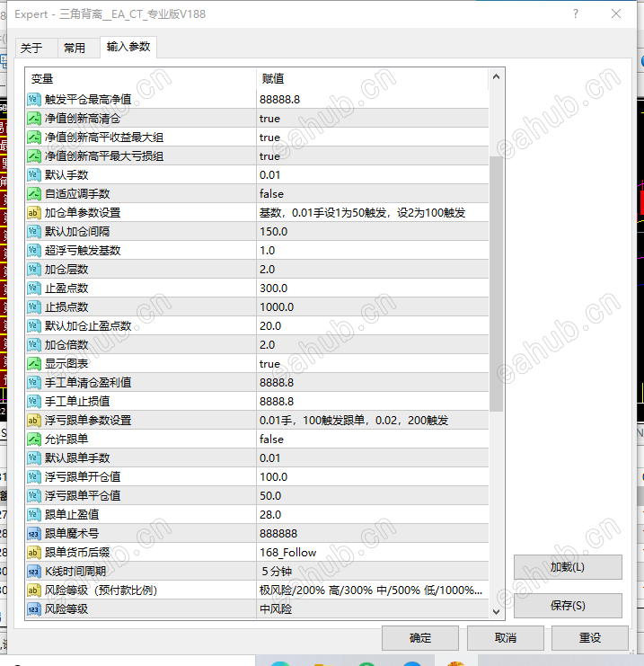The height and width of the screenshot is (666, 644).
Task: Click the scrollbar up arrow
Action: pyautogui.click(x=496, y=77)
